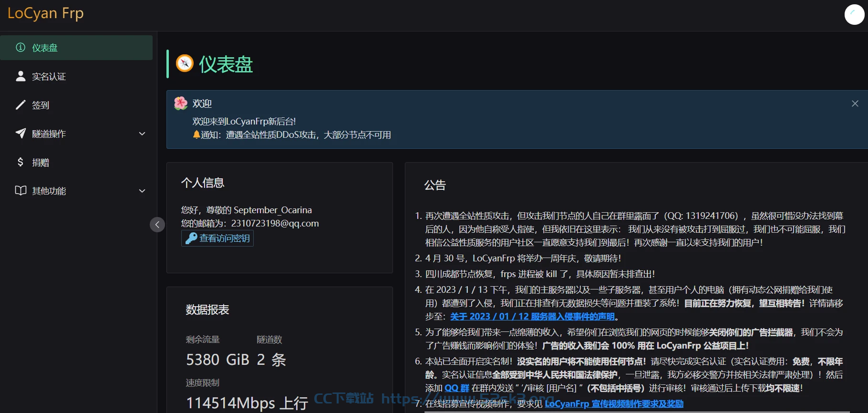The image size is (868, 413).
Task: Select the email text 2310723198@qq.com
Action: point(275,223)
